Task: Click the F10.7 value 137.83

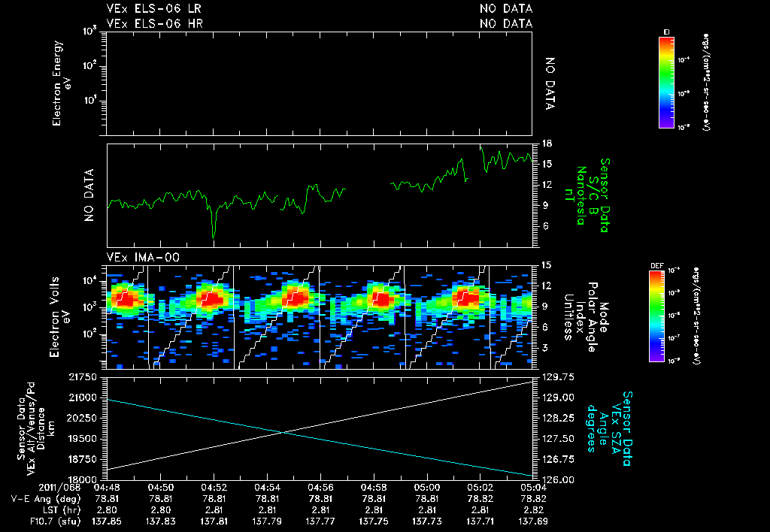Action: (x=161, y=521)
